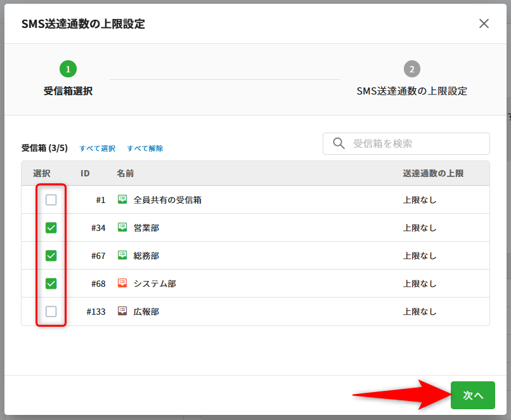Click the magnifier icon in search box

pos(339,143)
